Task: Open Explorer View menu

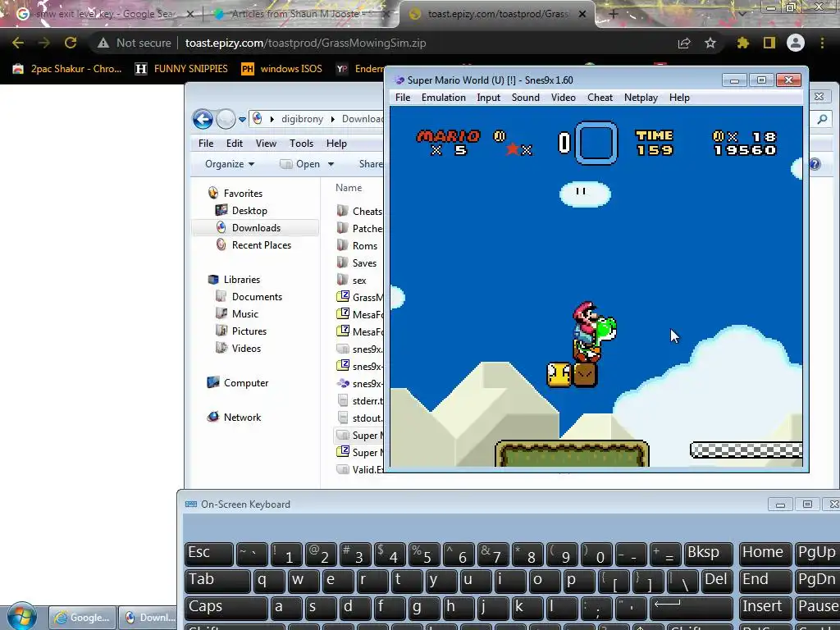Action: 266,144
